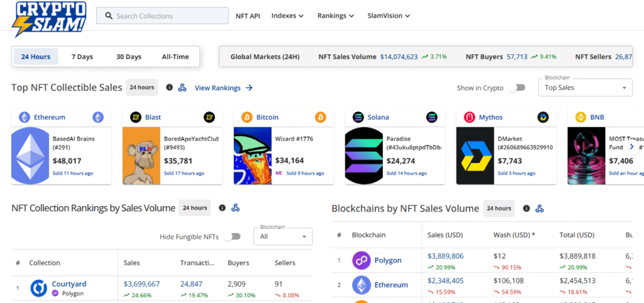
Task: Click the small Polygon icon under Courtyard
Action: click(x=55, y=293)
